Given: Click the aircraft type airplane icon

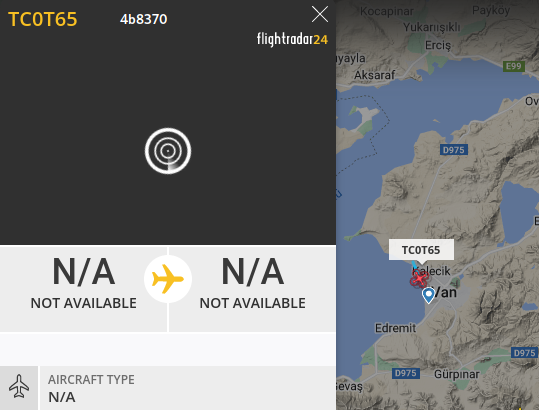Looking at the screenshot, I should click(19, 386).
